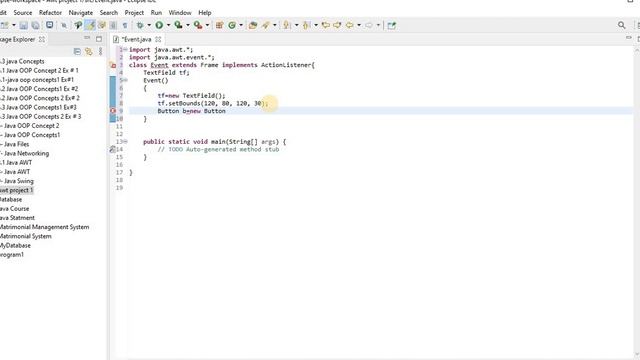Click the Back navigation arrow icon

point(349,25)
